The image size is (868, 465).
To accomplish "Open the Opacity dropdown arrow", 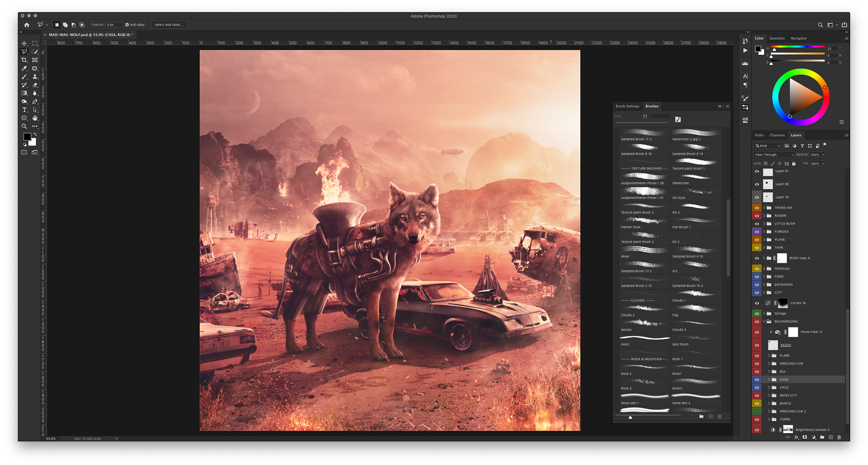I will pyautogui.click(x=823, y=155).
